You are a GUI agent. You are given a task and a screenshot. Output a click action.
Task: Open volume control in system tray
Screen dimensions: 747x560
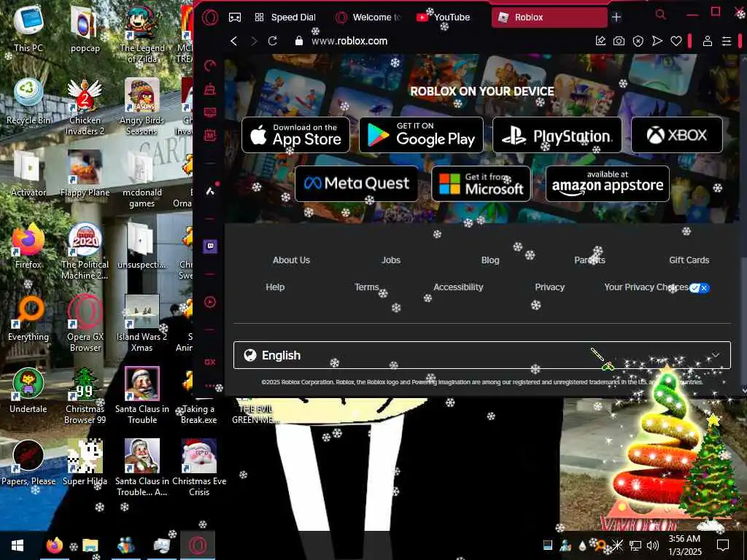click(x=653, y=545)
